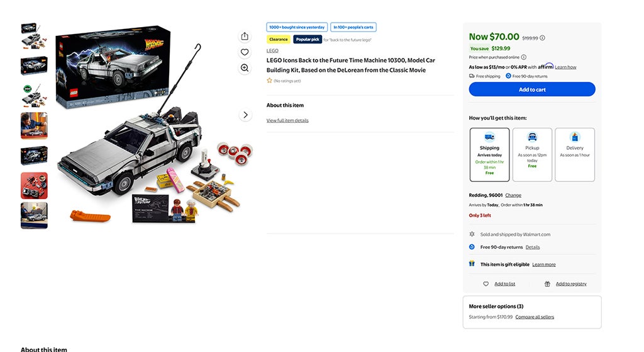
Task: Select the Shipping fulfillment option
Action: point(489,155)
